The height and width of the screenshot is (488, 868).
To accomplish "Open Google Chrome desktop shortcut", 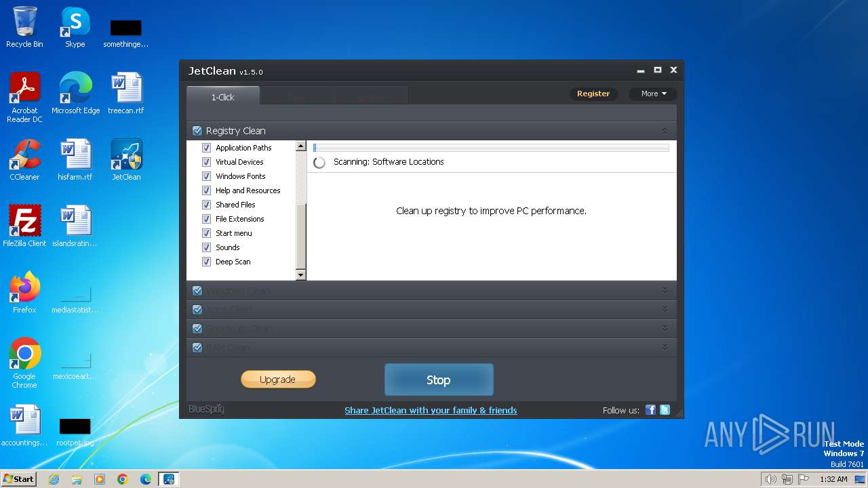I will click(24, 363).
